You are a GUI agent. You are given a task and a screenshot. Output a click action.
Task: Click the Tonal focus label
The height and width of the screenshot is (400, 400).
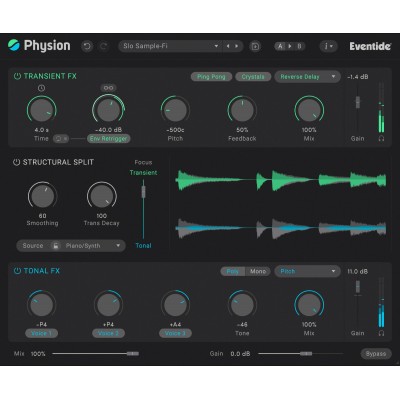(x=143, y=246)
